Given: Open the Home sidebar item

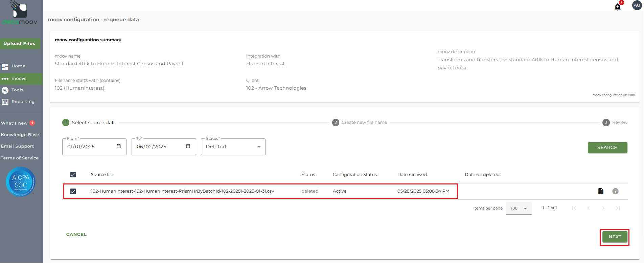Looking at the screenshot, I should coord(18,66).
